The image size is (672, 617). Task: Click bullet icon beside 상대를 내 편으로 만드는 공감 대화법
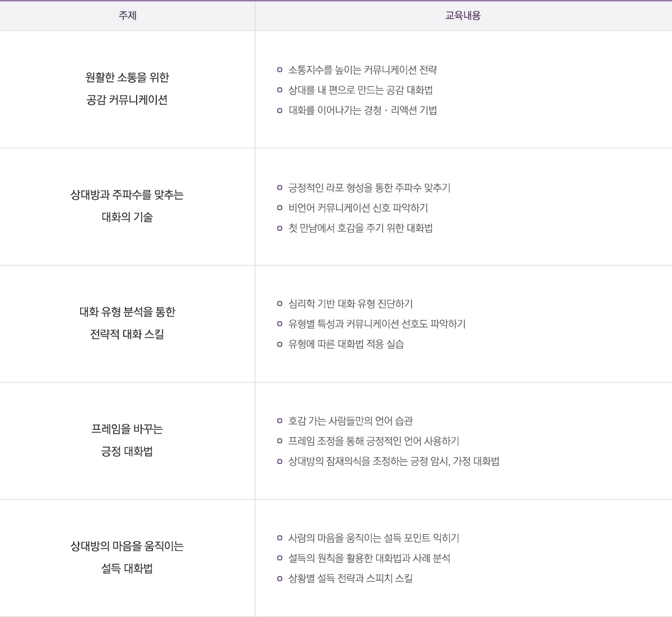pyautogui.click(x=279, y=90)
